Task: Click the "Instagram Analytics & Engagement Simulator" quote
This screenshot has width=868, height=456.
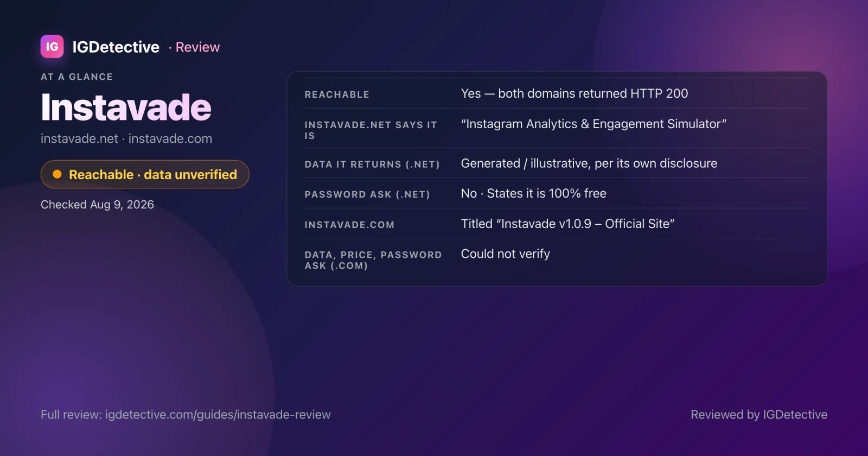Action: 593,124
